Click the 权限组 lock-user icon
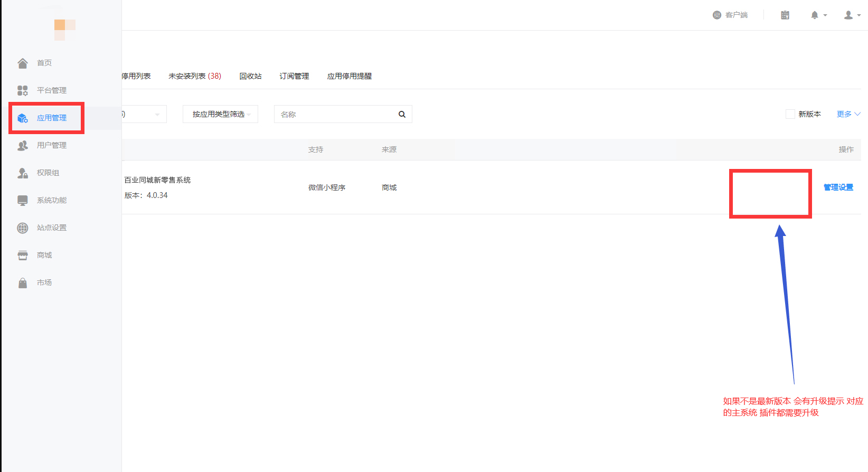 23,173
